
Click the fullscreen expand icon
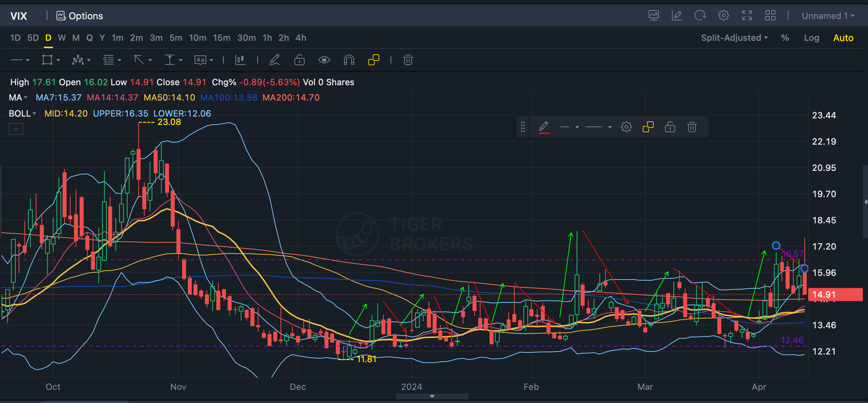[747, 16]
